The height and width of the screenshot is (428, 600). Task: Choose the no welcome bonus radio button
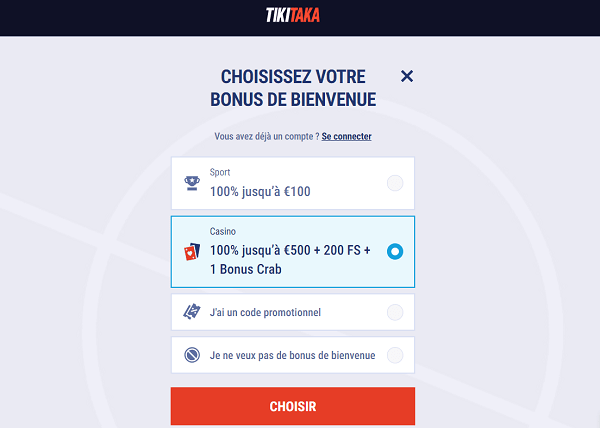point(395,354)
